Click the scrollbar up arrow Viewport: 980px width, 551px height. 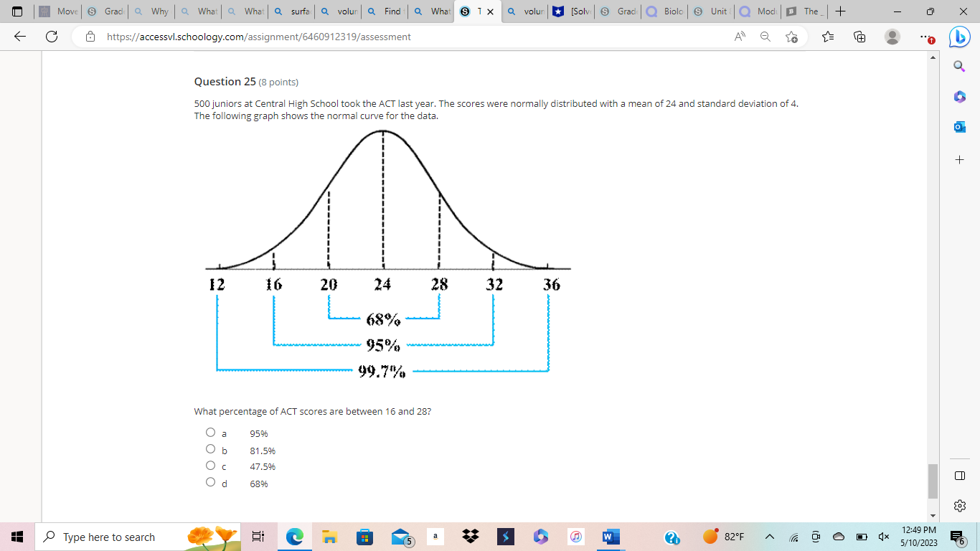(x=933, y=57)
